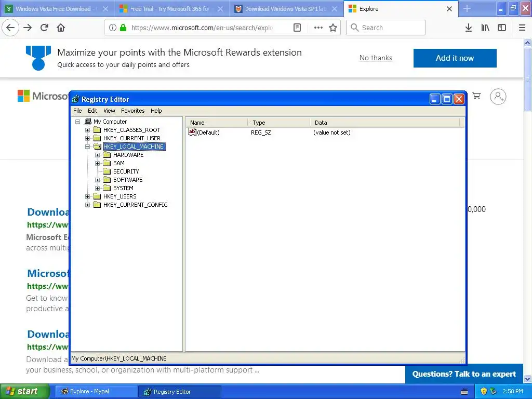
Task: Expand the SOFTWARE subkey
Action: click(x=97, y=180)
